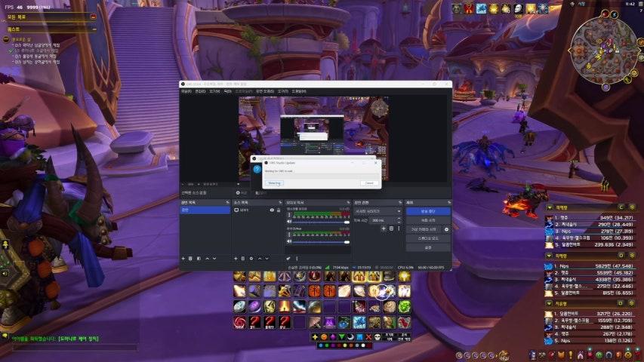The height and width of the screenshot is (362, 644).
Task: Open the Help menu in OBS
Action: [298, 91]
